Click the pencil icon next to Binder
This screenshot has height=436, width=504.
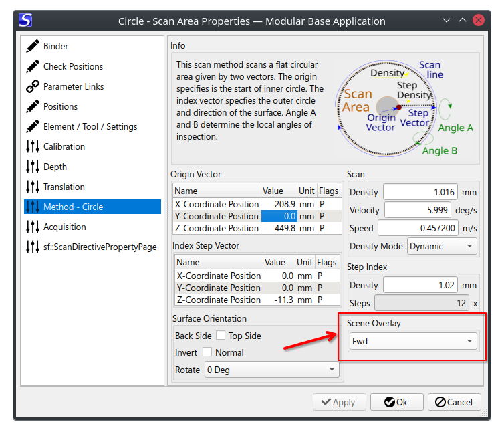33,46
